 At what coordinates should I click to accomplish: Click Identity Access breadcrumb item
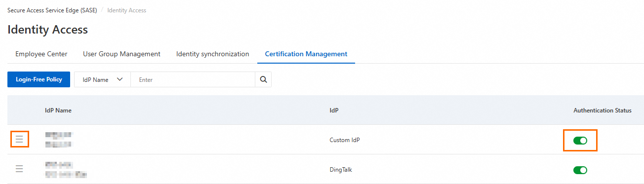126,10
